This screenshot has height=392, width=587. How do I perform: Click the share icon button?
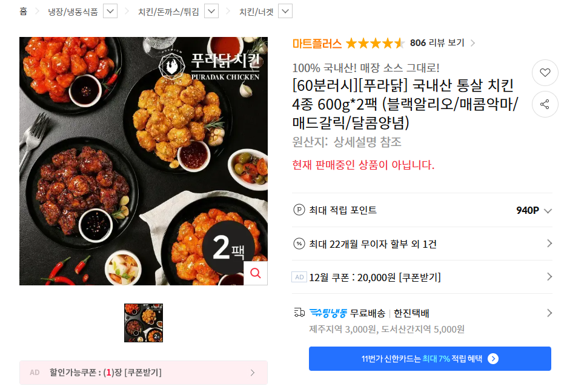pyautogui.click(x=545, y=104)
